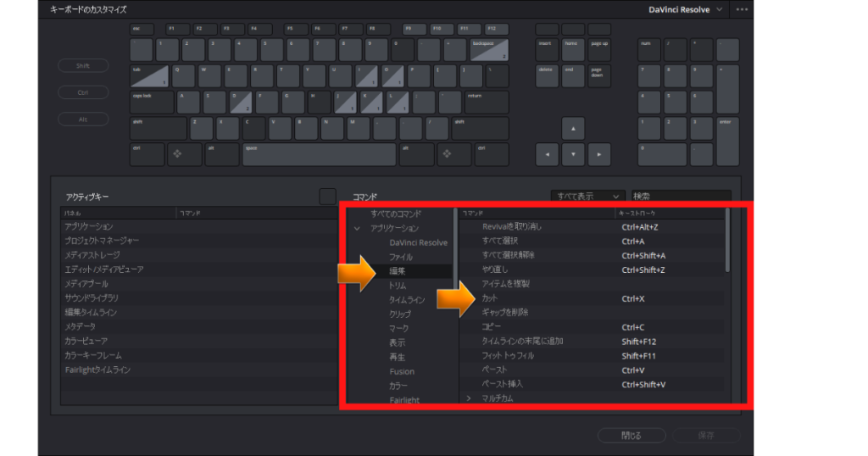Select the 編集 category in command list
Image resolution: width=868 pixels, height=456 pixels.
[398, 271]
